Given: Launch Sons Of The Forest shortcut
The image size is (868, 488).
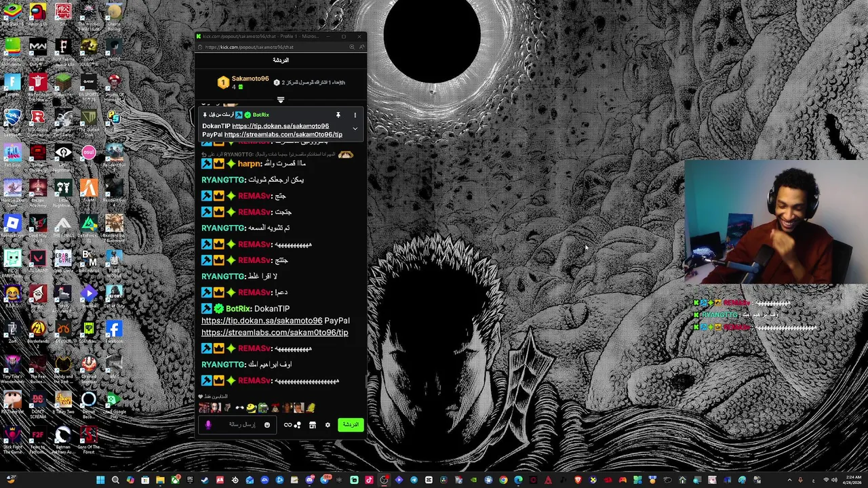Looking at the screenshot, I should click(89, 441).
